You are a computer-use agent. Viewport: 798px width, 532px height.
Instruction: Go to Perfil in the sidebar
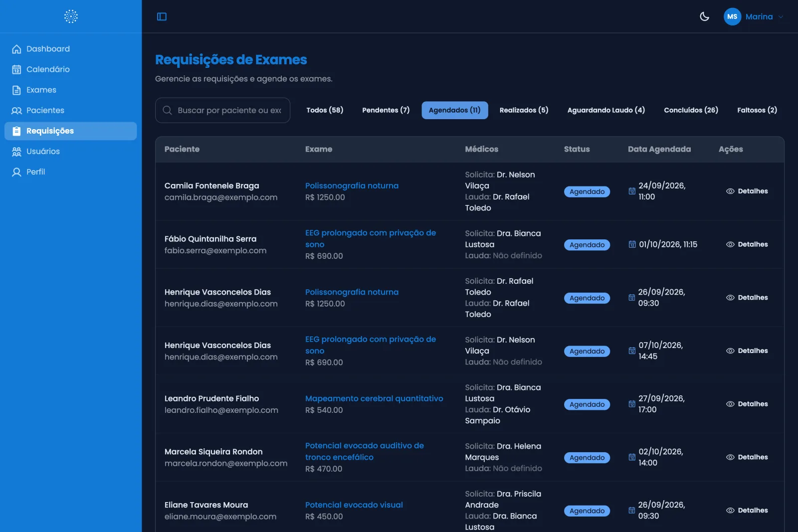pos(71,172)
